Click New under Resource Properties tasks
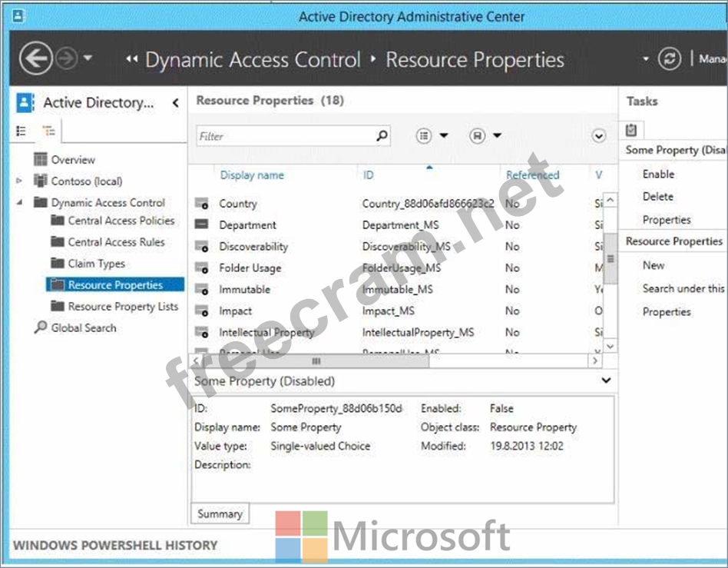Image resolution: width=728 pixels, height=568 pixels. click(654, 265)
